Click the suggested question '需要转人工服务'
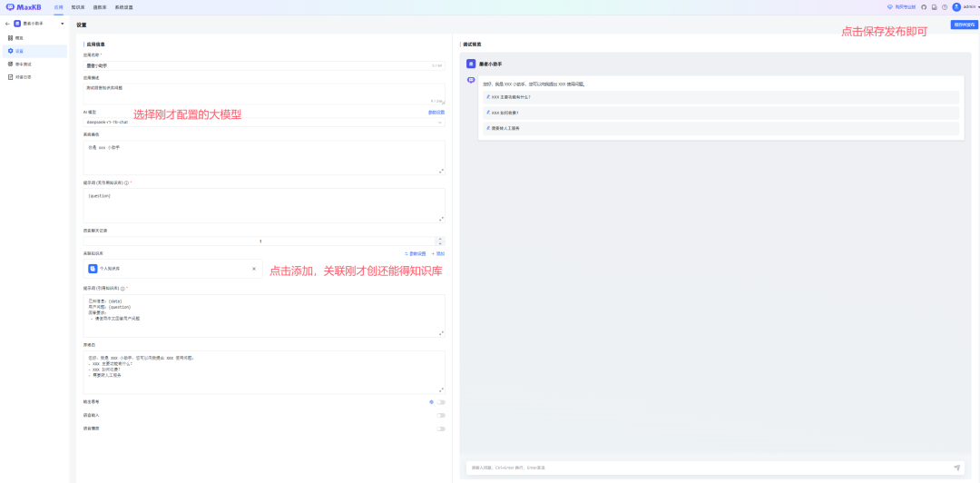This screenshot has width=980, height=483. (720, 128)
